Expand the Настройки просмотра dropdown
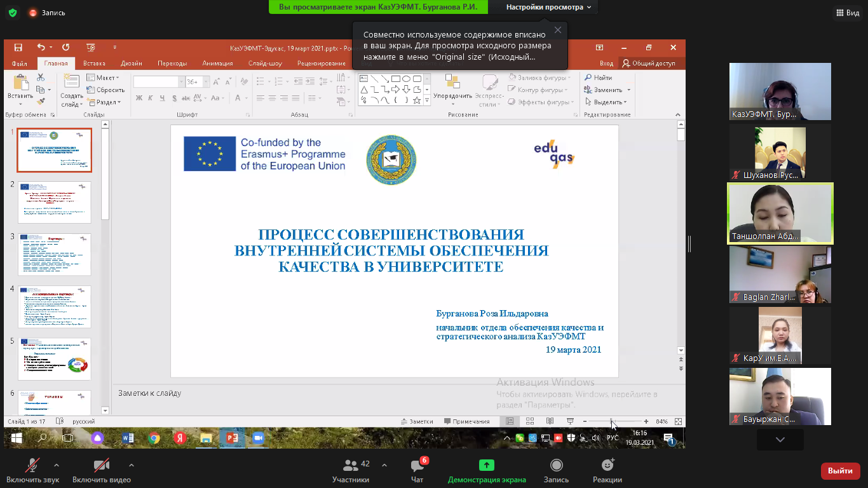 click(548, 7)
